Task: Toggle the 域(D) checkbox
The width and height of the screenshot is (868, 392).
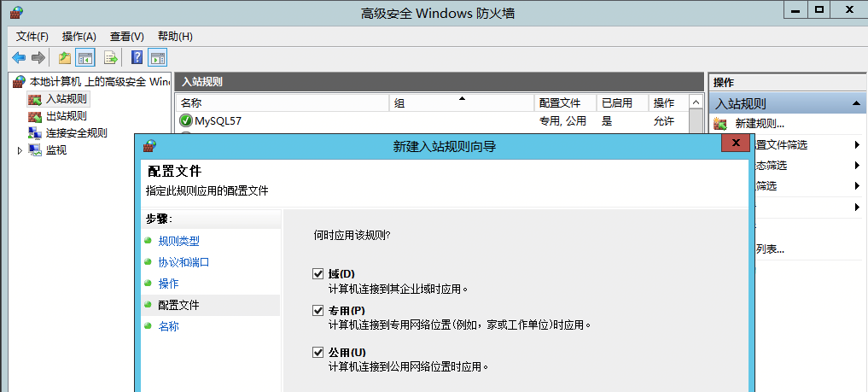Action: pyautogui.click(x=317, y=274)
